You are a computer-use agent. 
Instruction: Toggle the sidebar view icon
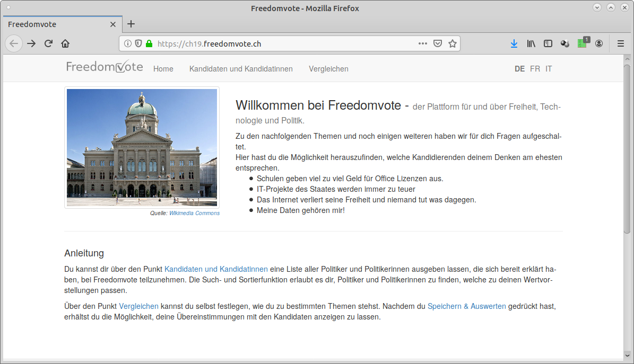[x=548, y=43]
